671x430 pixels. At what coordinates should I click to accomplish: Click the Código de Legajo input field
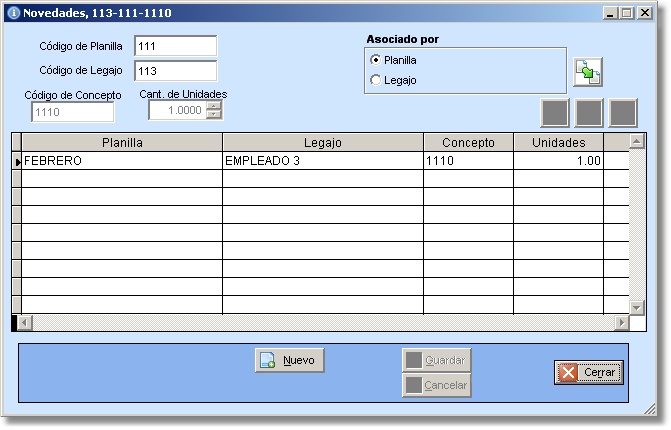[x=175, y=71]
